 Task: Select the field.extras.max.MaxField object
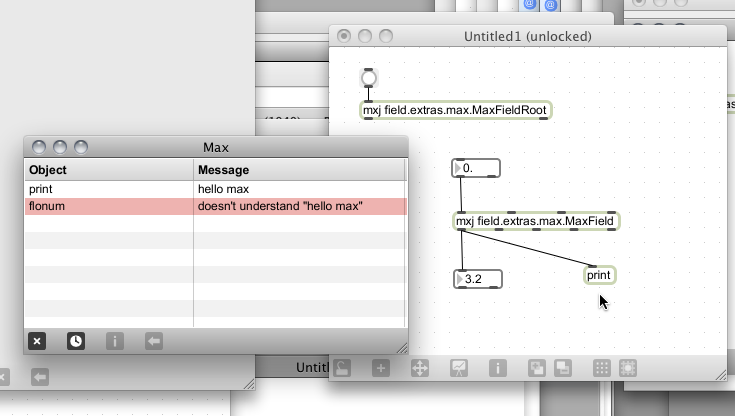[x=536, y=221]
